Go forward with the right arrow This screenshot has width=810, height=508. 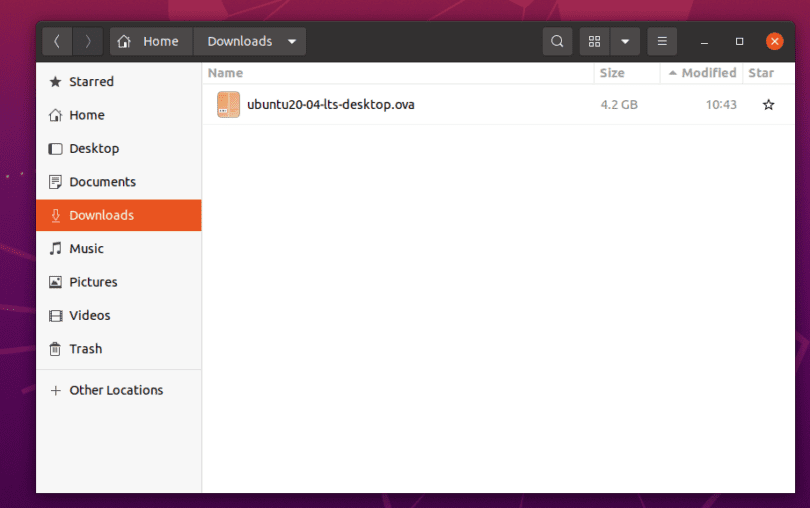88,41
